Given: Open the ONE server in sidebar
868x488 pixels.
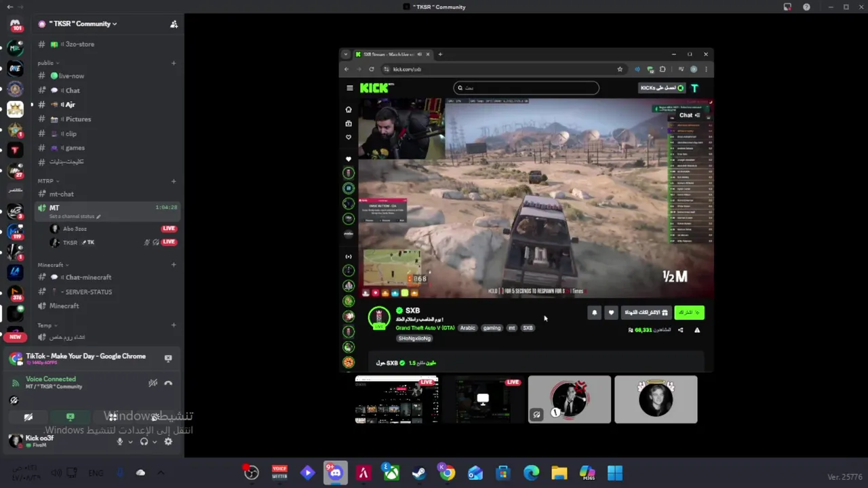Looking at the screenshot, I should pyautogui.click(x=15, y=68).
